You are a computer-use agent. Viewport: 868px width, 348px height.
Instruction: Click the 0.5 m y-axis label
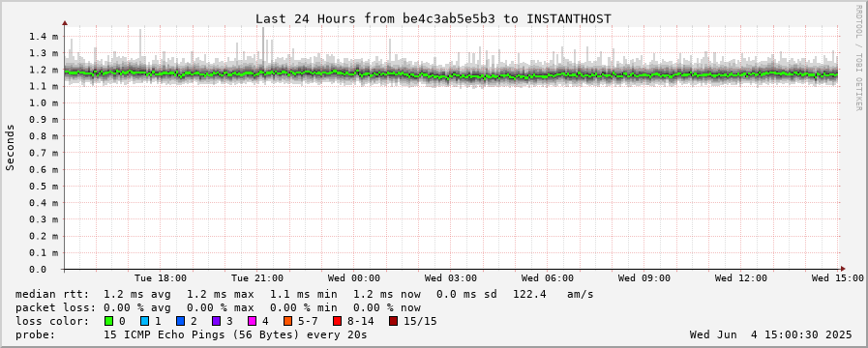[x=44, y=186]
